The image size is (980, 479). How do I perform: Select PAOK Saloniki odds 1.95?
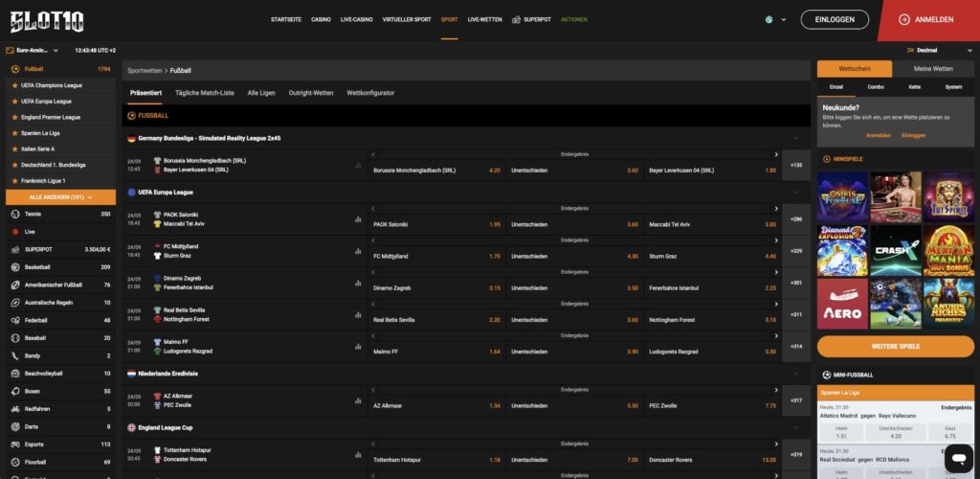click(x=436, y=224)
